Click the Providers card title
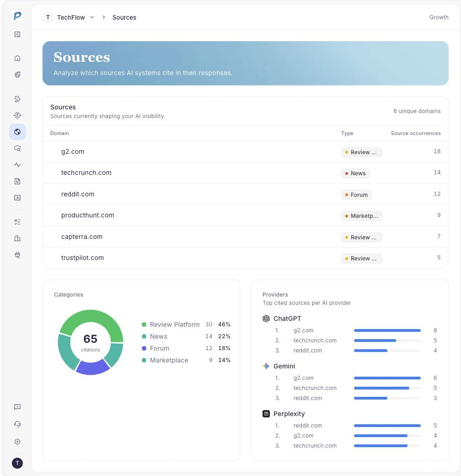The image size is (461, 476). click(x=275, y=294)
